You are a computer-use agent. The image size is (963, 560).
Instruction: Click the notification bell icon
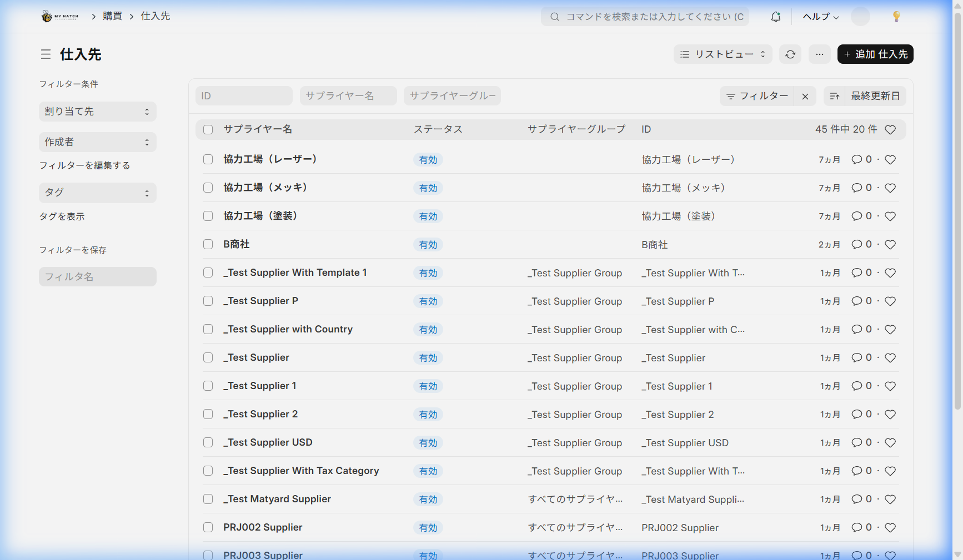pos(776,17)
